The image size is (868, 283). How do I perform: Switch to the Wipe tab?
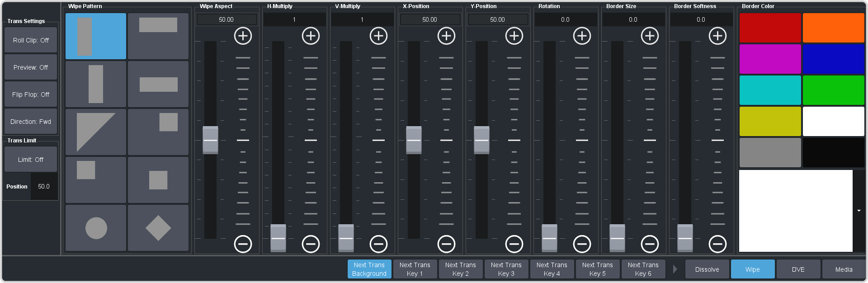[753, 269]
